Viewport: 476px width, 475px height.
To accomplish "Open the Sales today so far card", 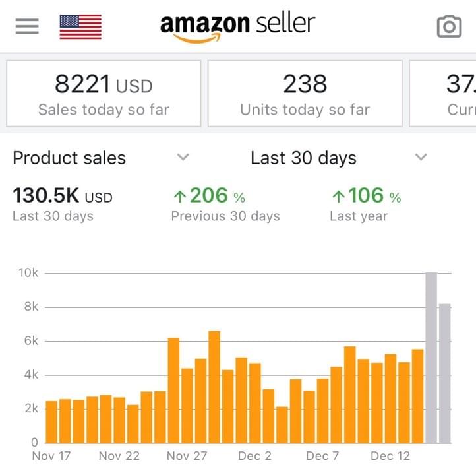I will tap(104, 93).
